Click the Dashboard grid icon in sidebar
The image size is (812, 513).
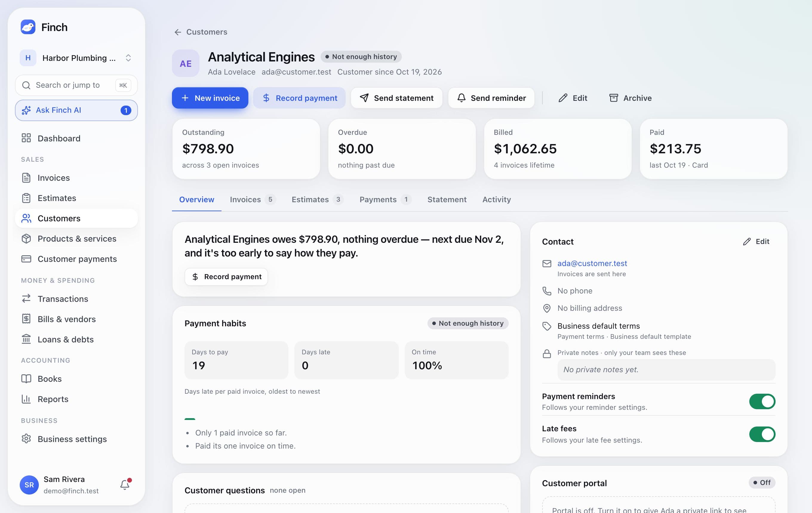26,138
